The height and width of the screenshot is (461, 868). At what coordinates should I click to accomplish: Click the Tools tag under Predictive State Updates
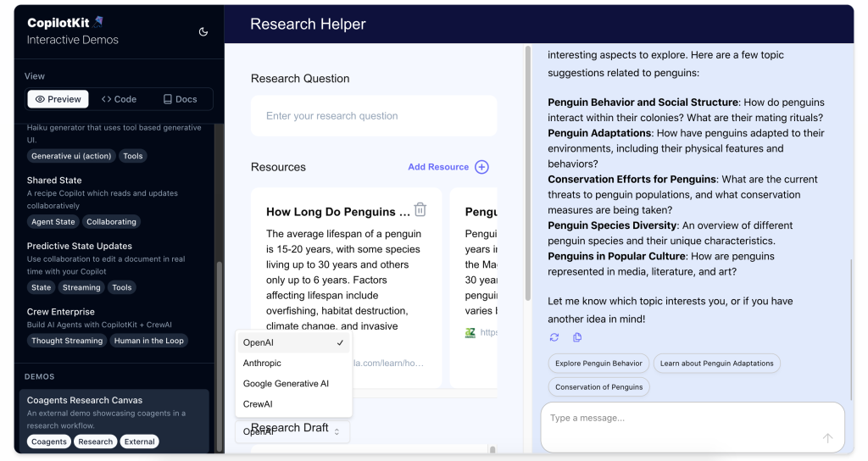click(x=122, y=288)
